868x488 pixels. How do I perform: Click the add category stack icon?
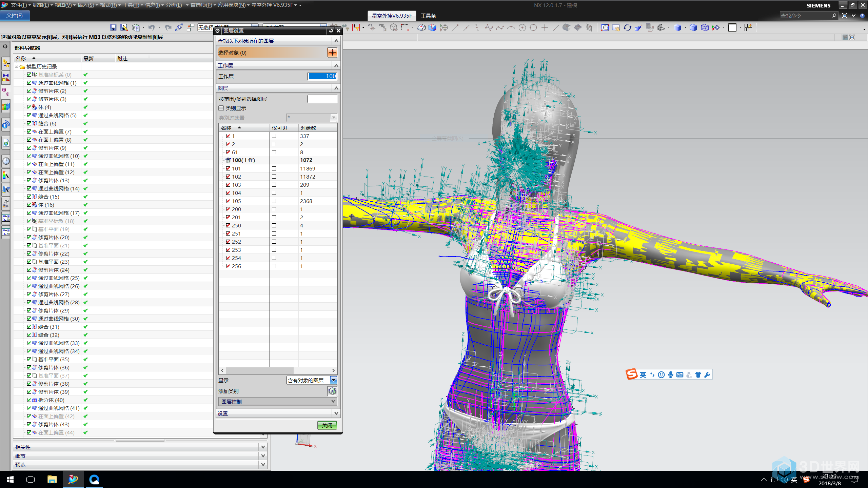[x=332, y=391]
